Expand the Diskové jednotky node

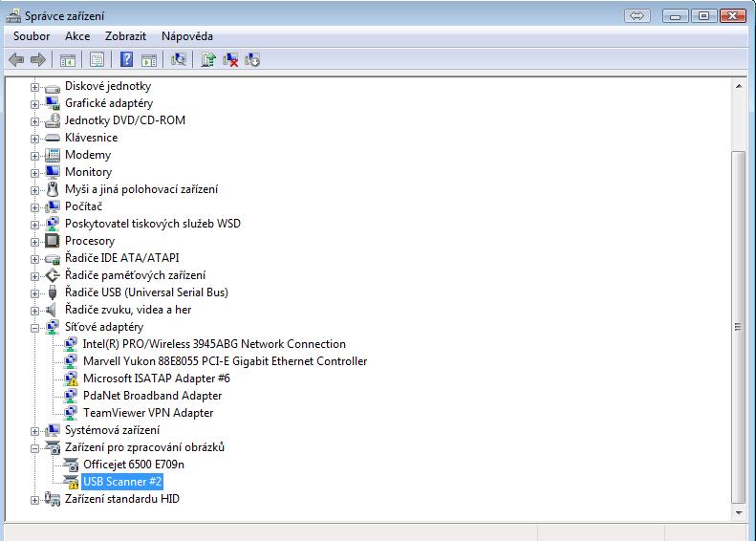point(34,87)
